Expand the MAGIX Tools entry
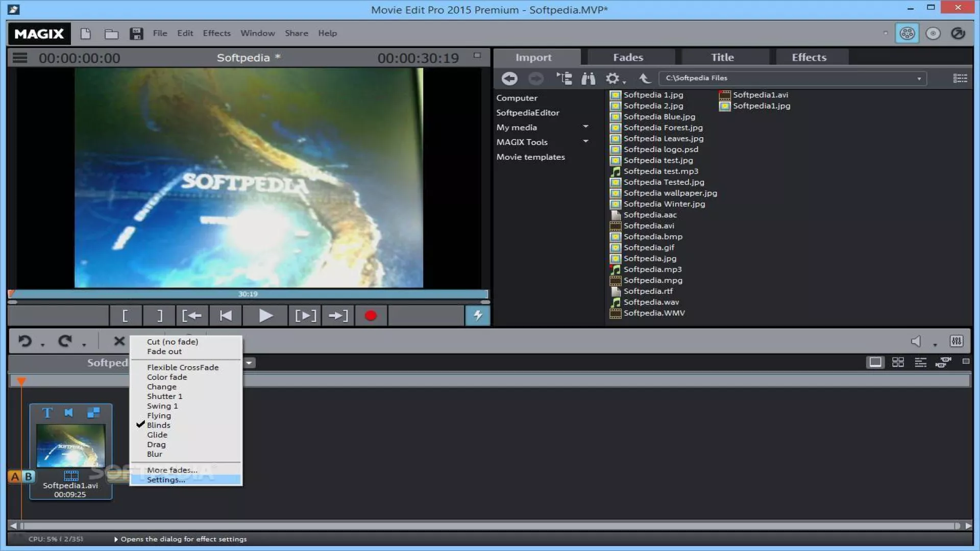The image size is (980, 551). [x=585, y=142]
